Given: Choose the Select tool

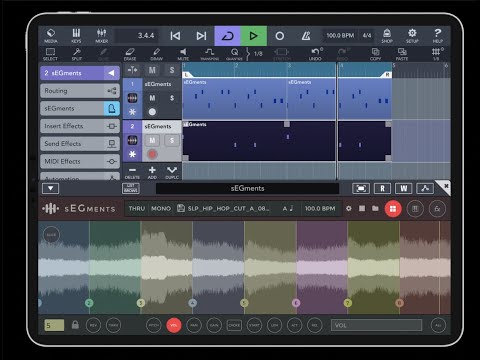Looking at the screenshot, I should click(x=50, y=54).
